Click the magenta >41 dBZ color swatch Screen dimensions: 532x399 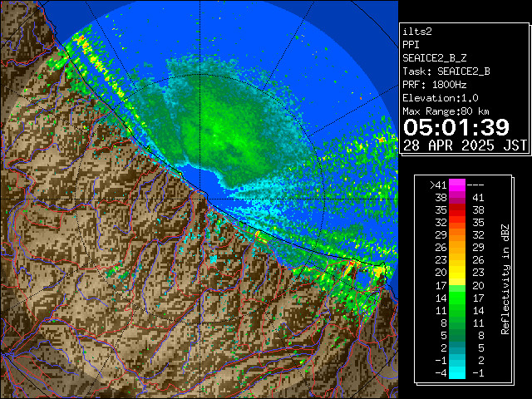pyautogui.click(x=456, y=185)
